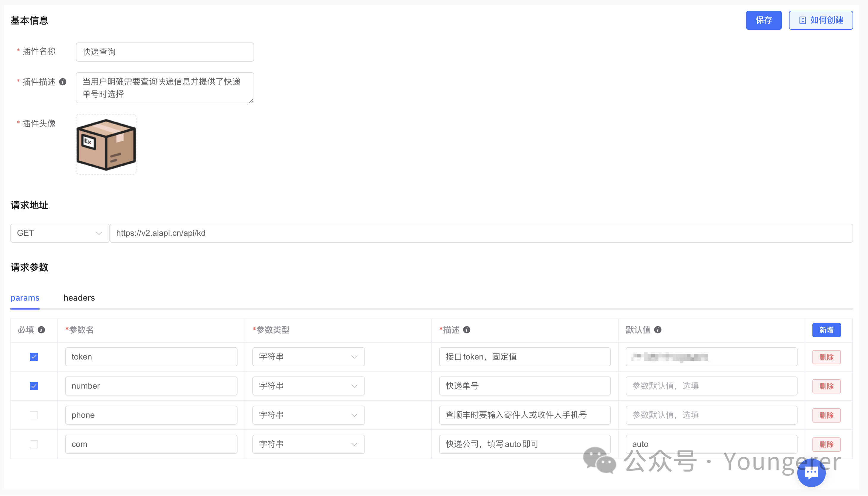Uncheck required checkbox for token row
This screenshot has height=496, width=868.
click(34, 357)
